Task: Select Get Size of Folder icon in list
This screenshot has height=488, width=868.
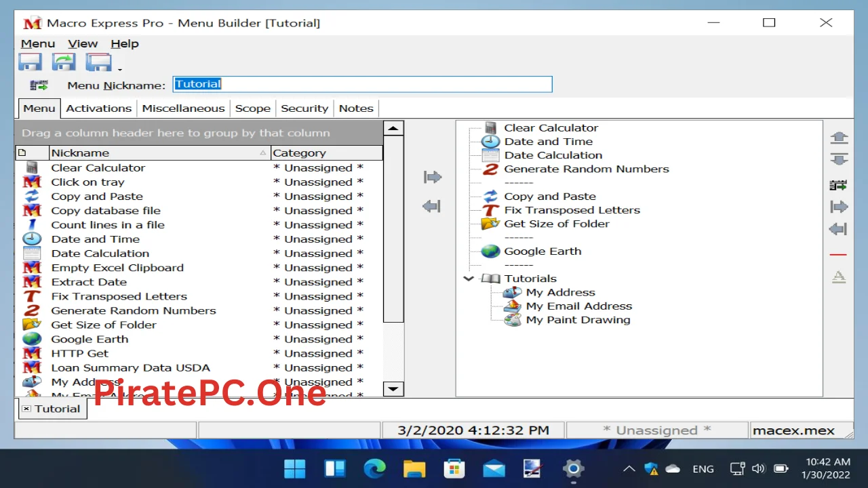Action: pos(32,325)
